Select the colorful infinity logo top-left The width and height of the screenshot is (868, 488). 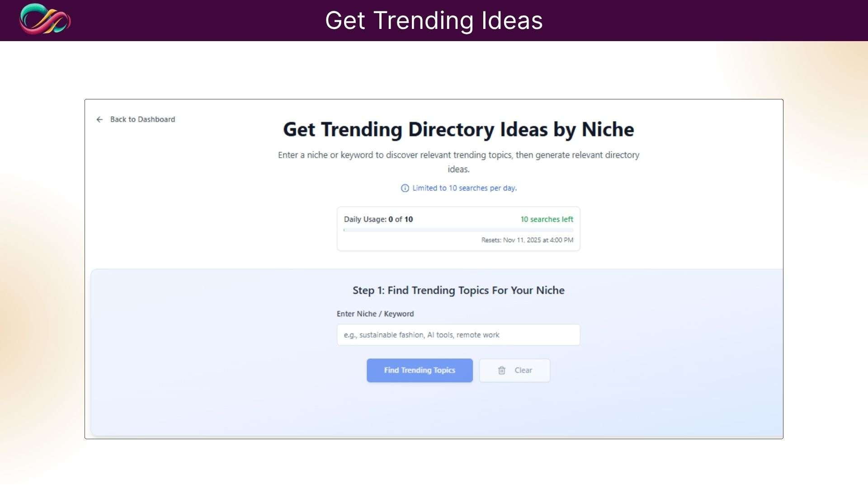click(45, 20)
